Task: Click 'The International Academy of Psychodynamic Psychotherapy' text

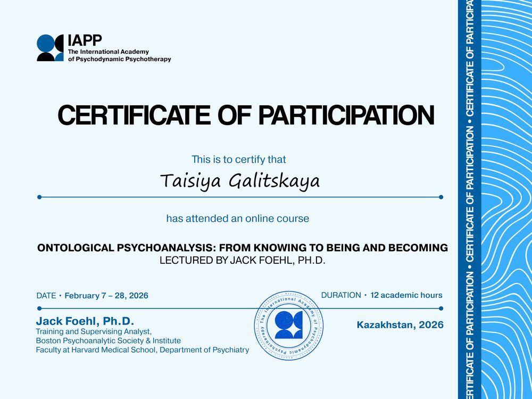Action: click(119, 55)
